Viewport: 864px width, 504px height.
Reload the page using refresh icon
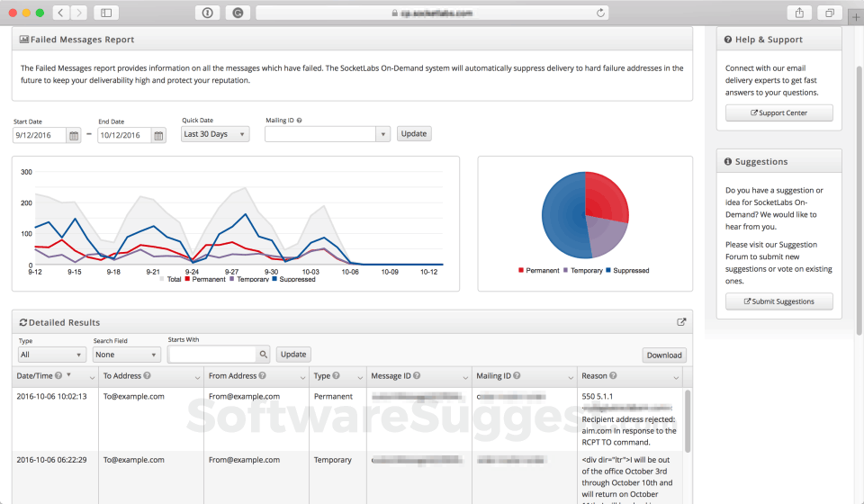coord(600,13)
